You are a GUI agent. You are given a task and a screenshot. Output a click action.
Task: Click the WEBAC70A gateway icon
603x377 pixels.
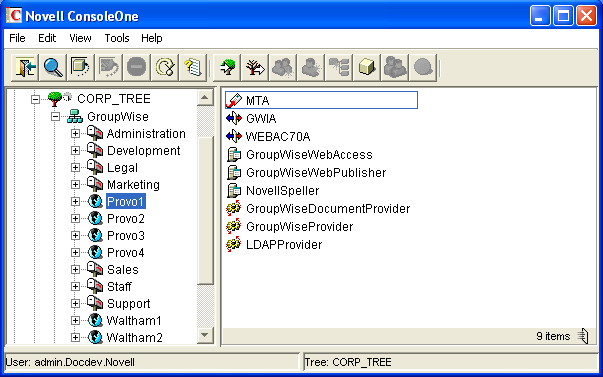click(x=234, y=136)
